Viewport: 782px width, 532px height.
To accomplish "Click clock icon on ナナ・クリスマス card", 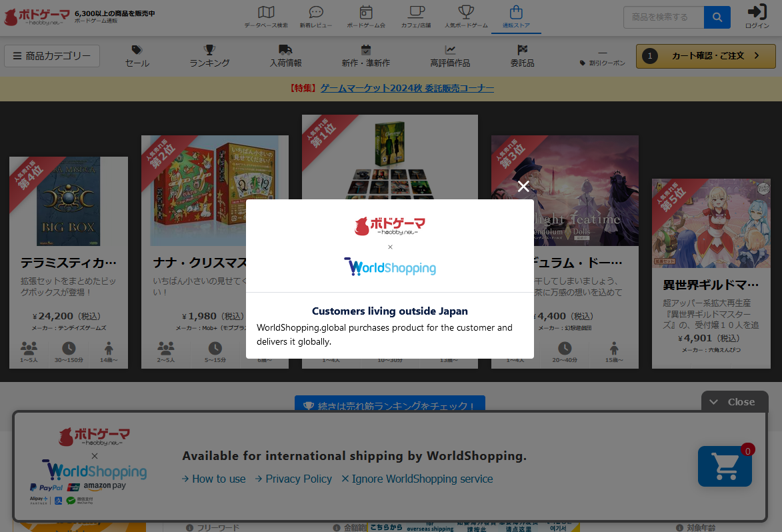I will [215, 348].
